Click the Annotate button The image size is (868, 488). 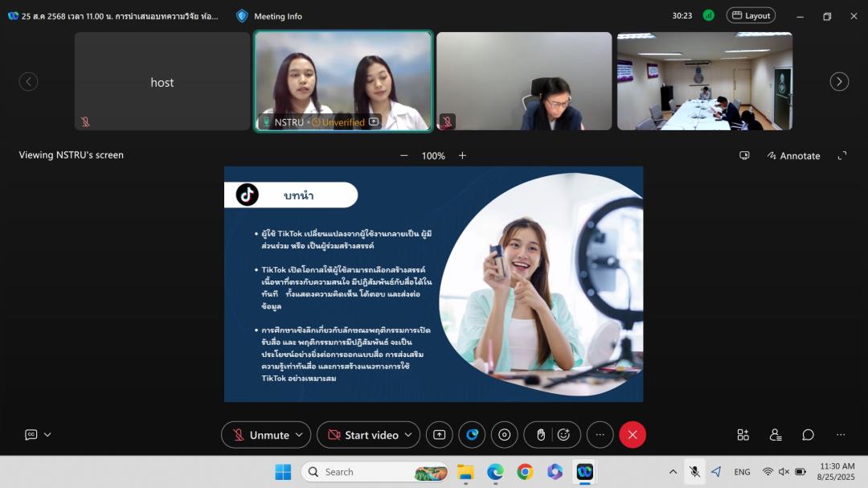pyautogui.click(x=793, y=156)
